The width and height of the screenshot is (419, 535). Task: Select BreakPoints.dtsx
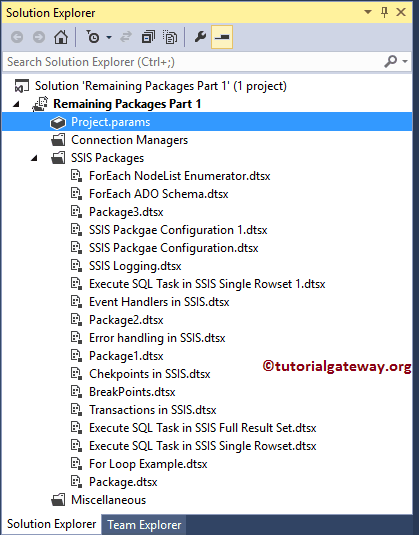[x=132, y=392]
